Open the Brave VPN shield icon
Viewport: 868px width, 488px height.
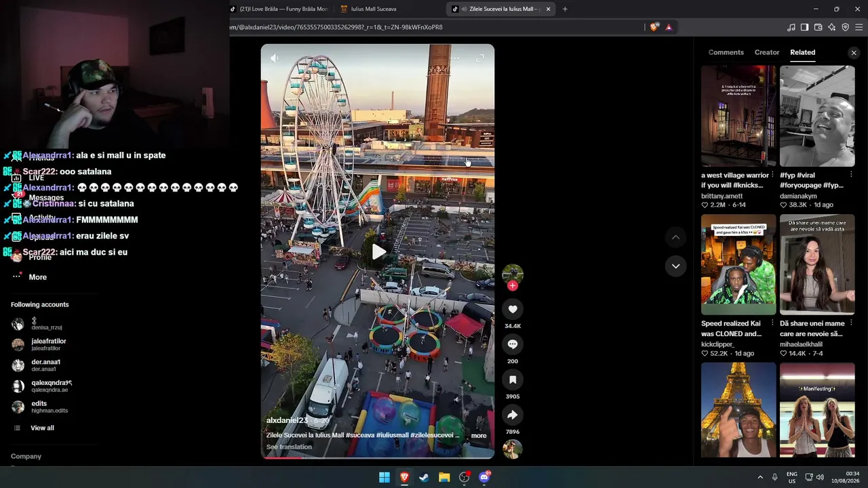click(x=845, y=27)
